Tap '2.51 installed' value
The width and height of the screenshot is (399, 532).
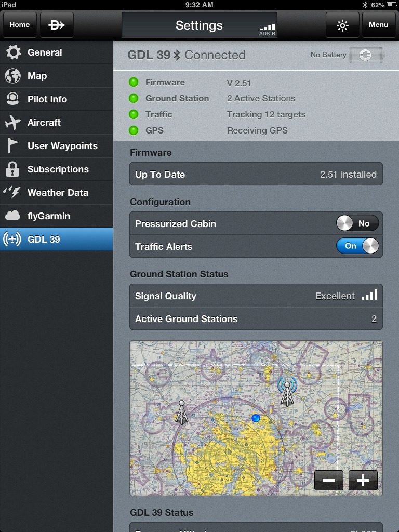click(348, 175)
